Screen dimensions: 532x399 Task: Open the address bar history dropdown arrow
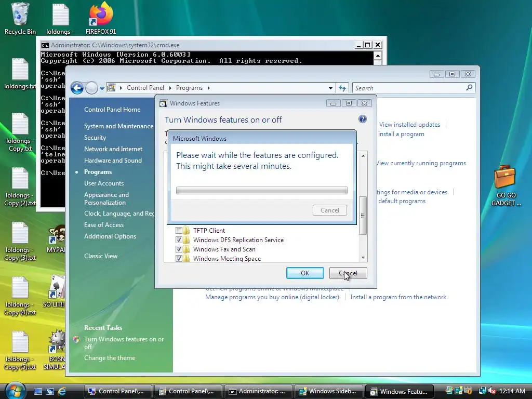(x=330, y=88)
